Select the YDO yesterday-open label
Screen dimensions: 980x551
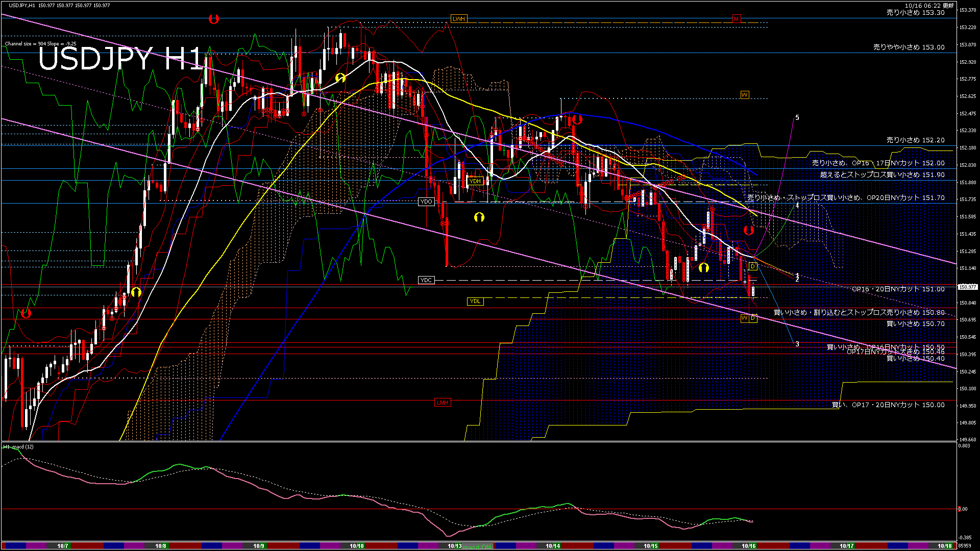pyautogui.click(x=426, y=202)
